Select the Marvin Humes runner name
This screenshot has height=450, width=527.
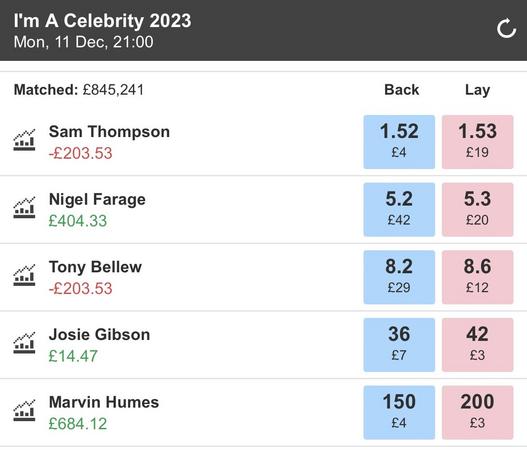click(104, 402)
